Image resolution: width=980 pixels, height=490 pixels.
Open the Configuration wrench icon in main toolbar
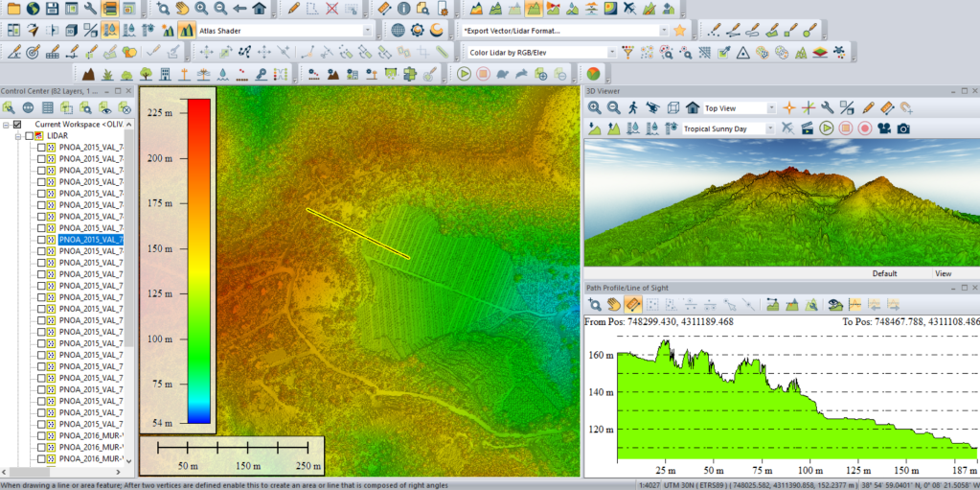[x=90, y=9]
